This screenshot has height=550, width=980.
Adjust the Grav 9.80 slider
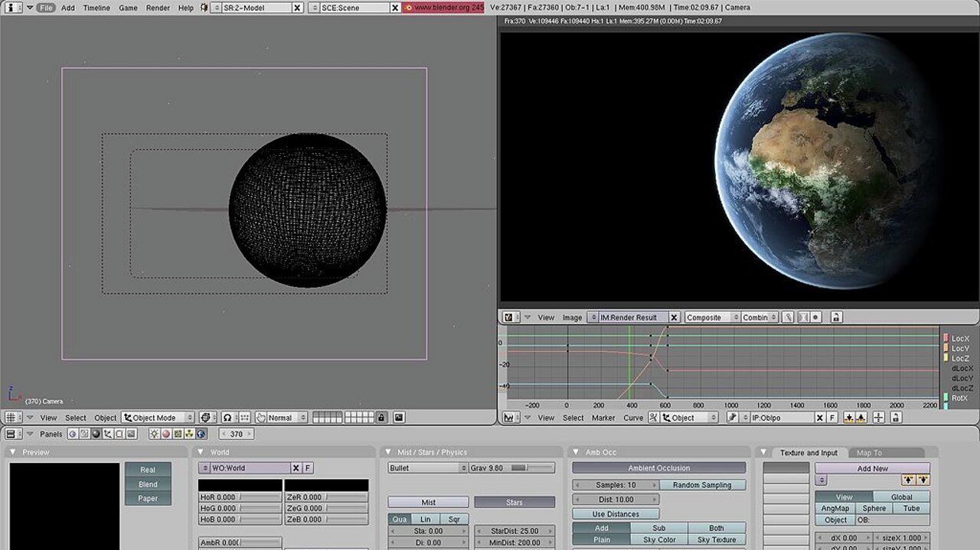point(511,468)
